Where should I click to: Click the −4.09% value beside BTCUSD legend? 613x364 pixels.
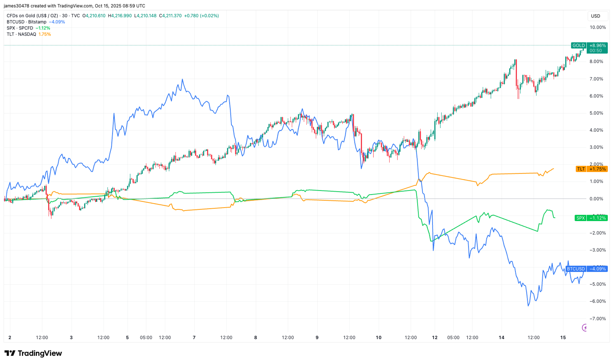[x=57, y=22]
